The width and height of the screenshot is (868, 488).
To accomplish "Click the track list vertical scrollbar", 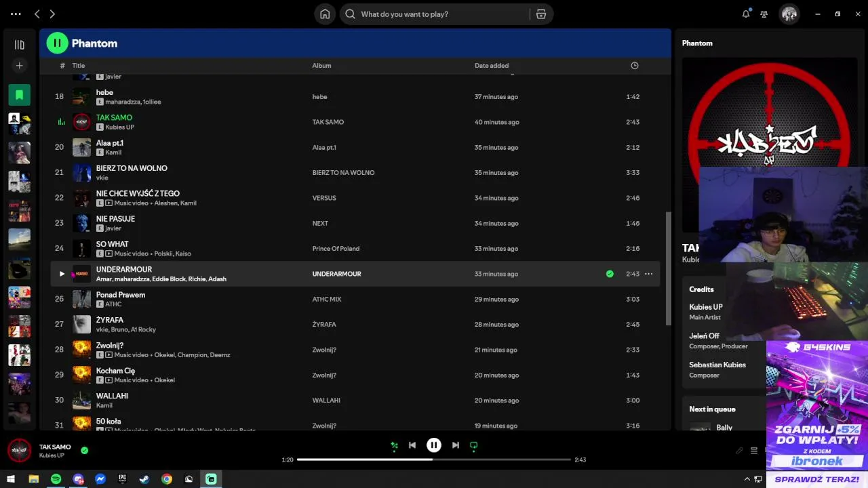I will click(x=669, y=268).
